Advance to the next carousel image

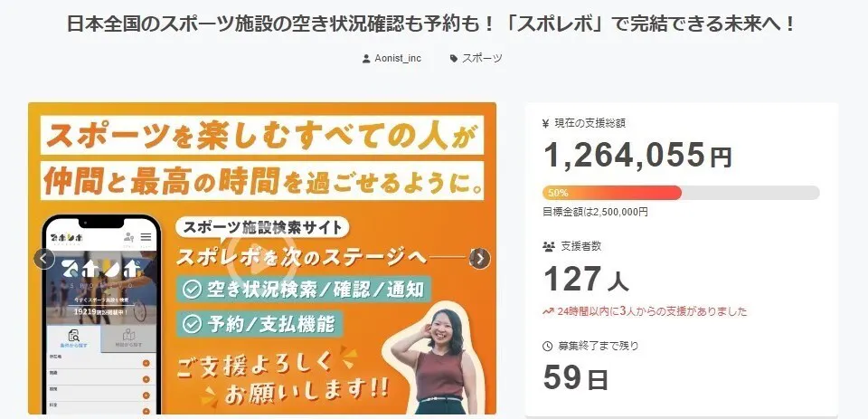pyautogui.click(x=480, y=259)
